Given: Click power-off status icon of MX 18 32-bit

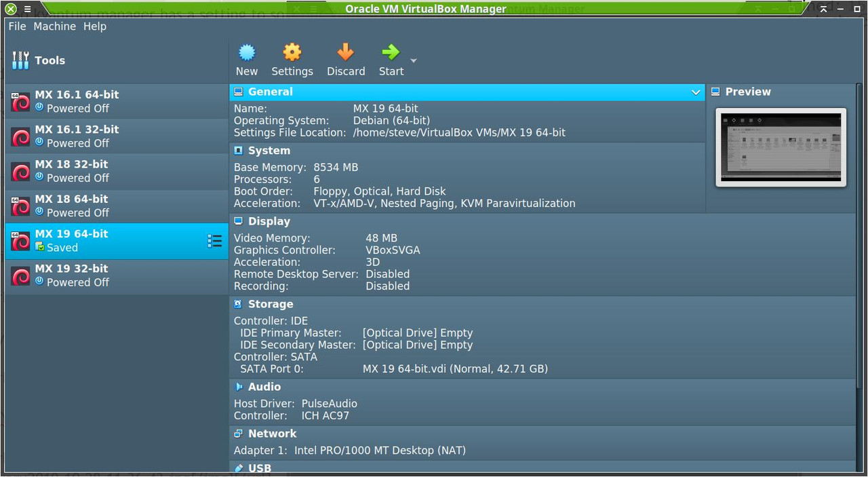Looking at the screenshot, I should (39, 177).
